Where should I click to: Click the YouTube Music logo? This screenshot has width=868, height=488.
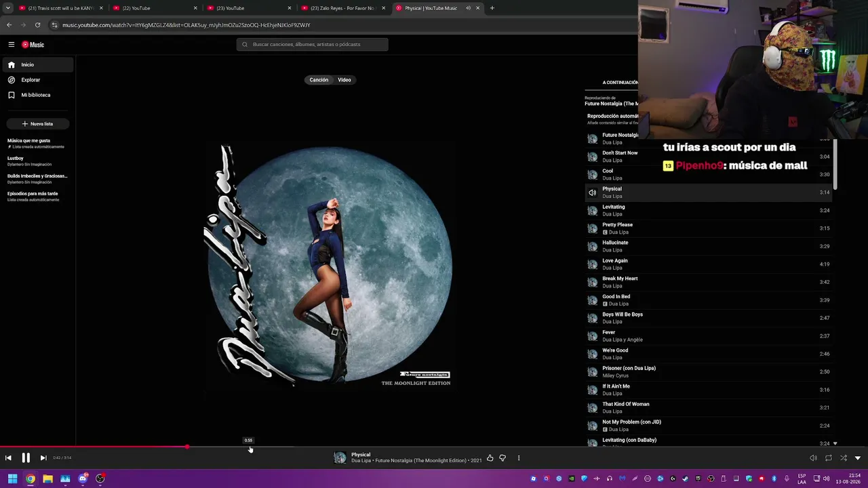tap(33, 45)
